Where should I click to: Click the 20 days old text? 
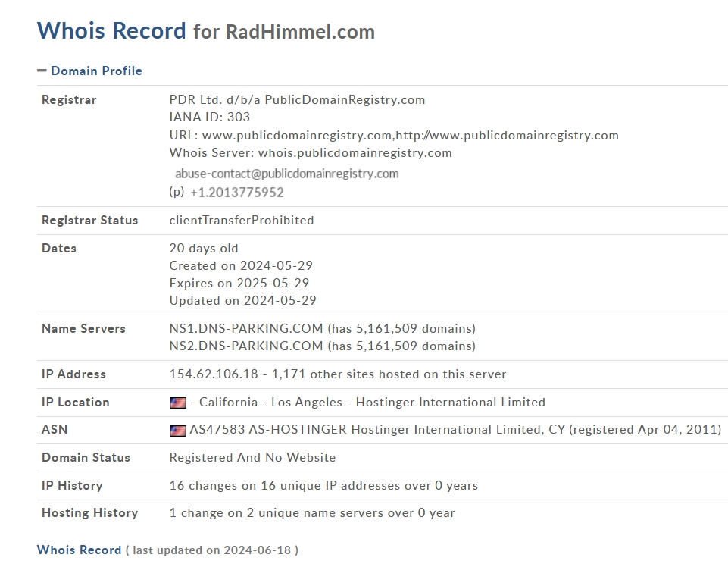point(204,249)
